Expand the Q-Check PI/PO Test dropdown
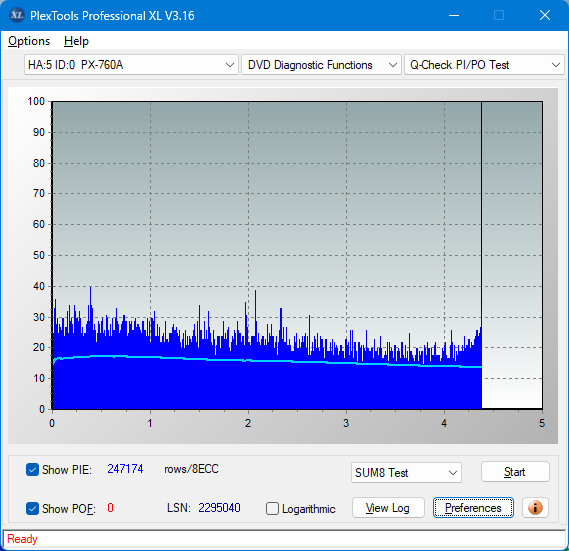This screenshot has width=569, height=551. tap(484, 65)
